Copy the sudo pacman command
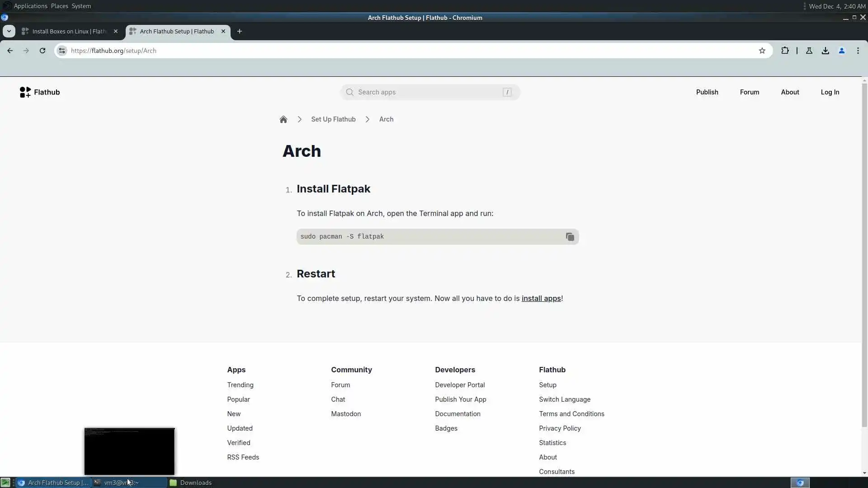868x488 pixels. coord(570,237)
